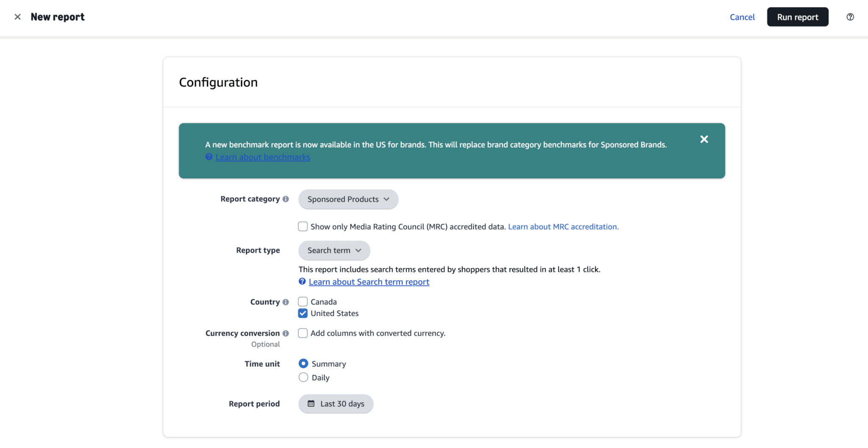Open the Sponsored Products category dropdown
Screen dimensions: 868x448
(x=348, y=199)
